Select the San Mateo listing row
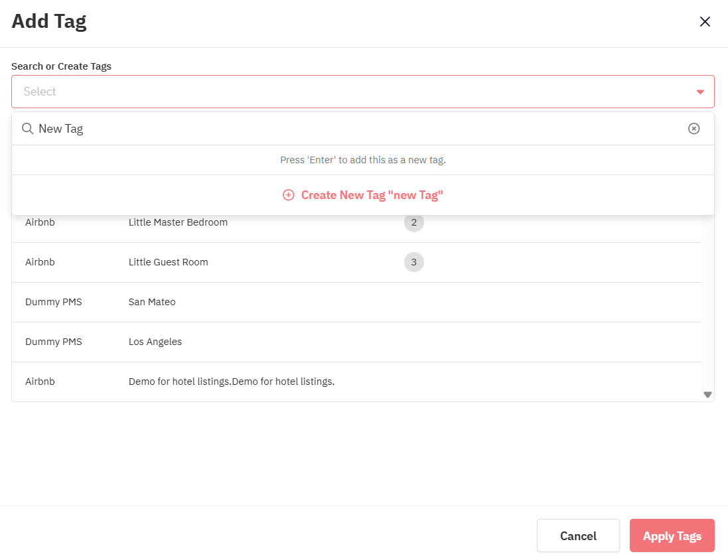This screenshot has width=728, height=560. click(152, 302)
